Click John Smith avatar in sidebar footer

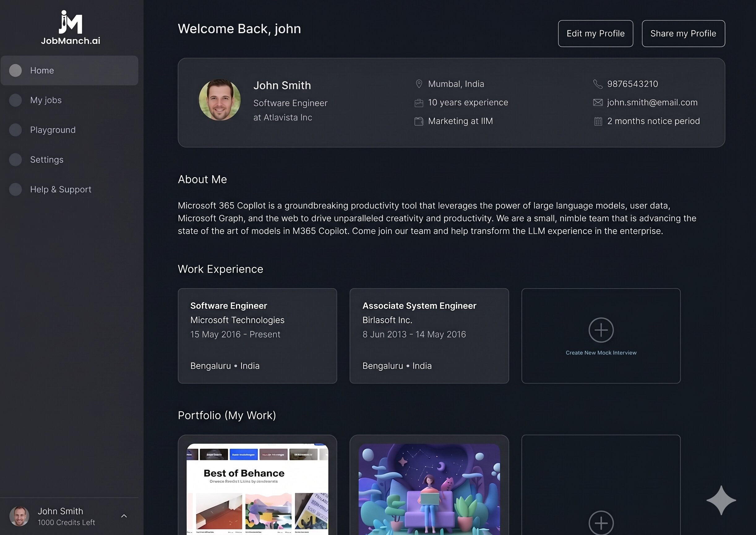click(19, 516)
